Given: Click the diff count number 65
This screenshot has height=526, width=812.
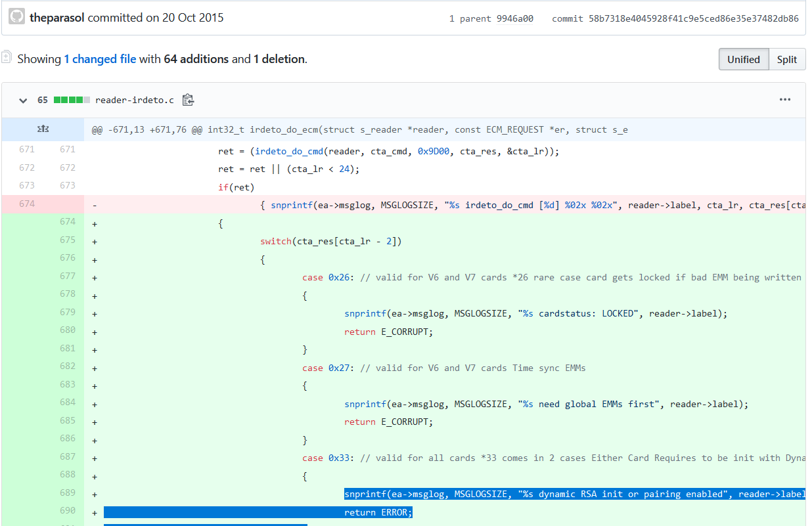Looking at the screenshot, I should point(43,100).
